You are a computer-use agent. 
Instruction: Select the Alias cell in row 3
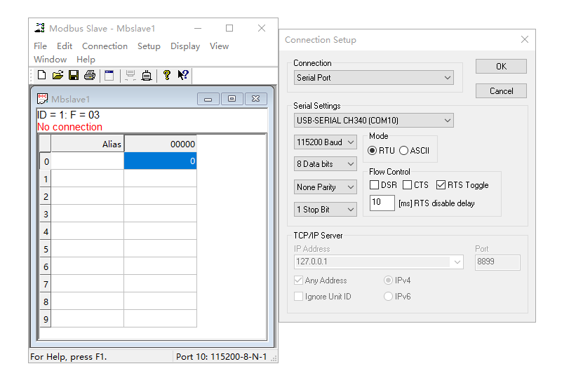[x=87, y=214]
